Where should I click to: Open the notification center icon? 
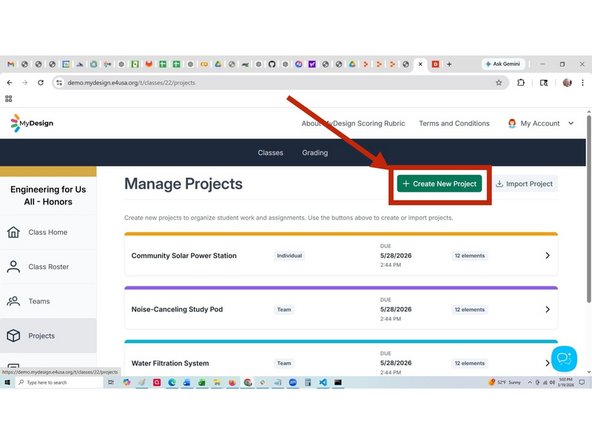[582, 382]
